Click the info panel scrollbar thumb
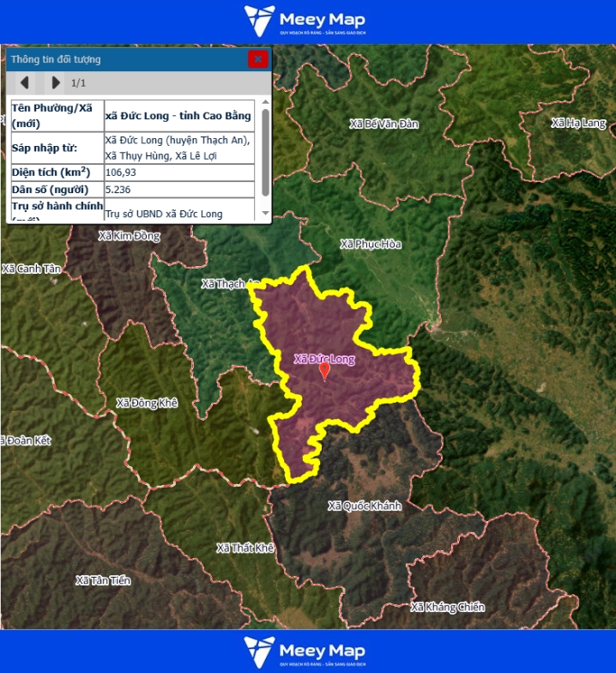The image size is (616, 673). click(265, 150)
